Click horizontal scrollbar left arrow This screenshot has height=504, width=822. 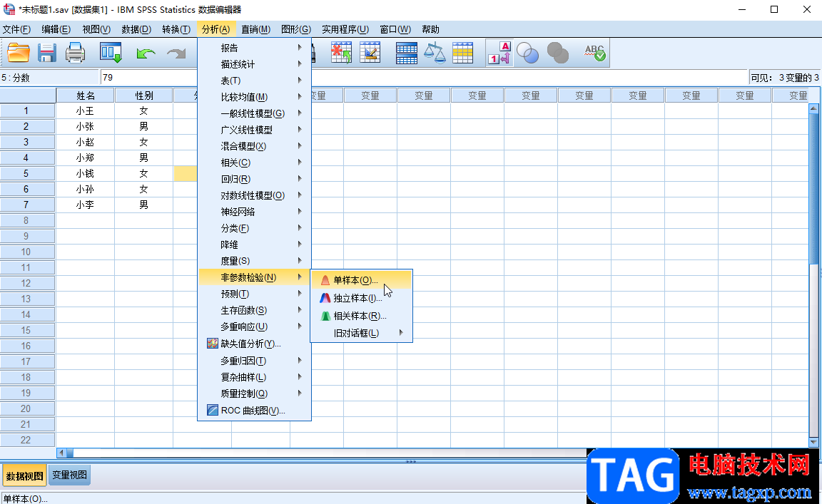61,453
